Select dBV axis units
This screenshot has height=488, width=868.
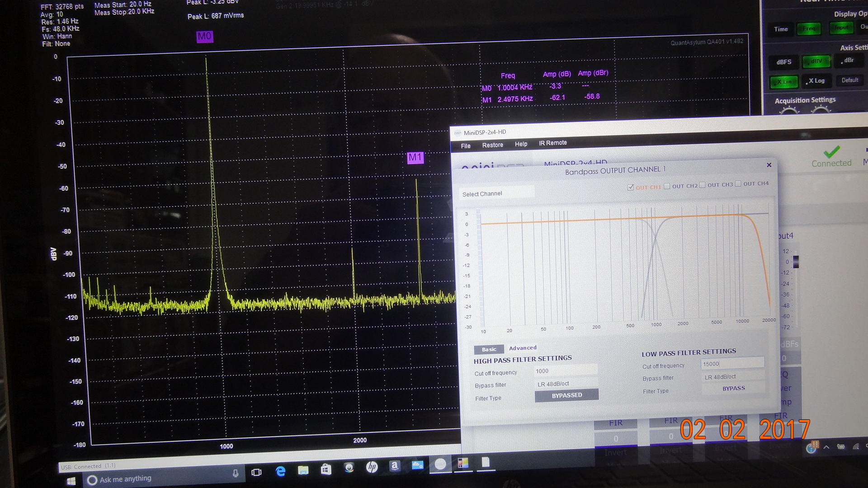click(x=816, y=61)
